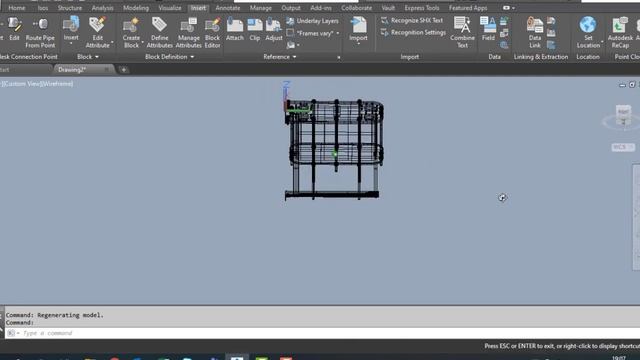
Task: Open the Add-ins ribbon tab
Action: click(x=321, y=8)
